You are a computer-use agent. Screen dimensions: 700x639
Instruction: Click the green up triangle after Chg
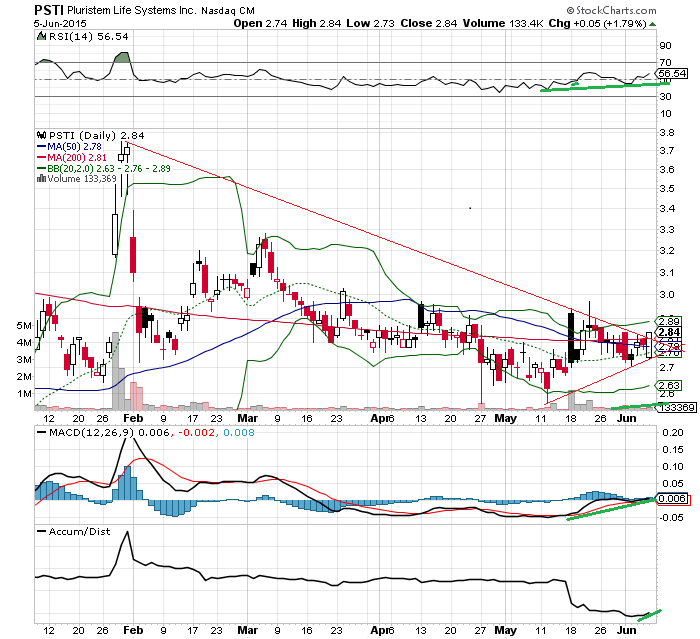point(652,24)
